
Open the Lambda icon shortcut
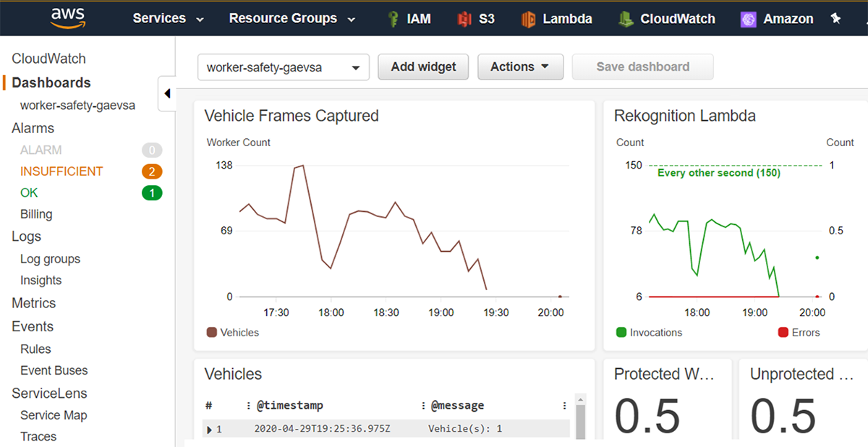click(x=528, y=19)
